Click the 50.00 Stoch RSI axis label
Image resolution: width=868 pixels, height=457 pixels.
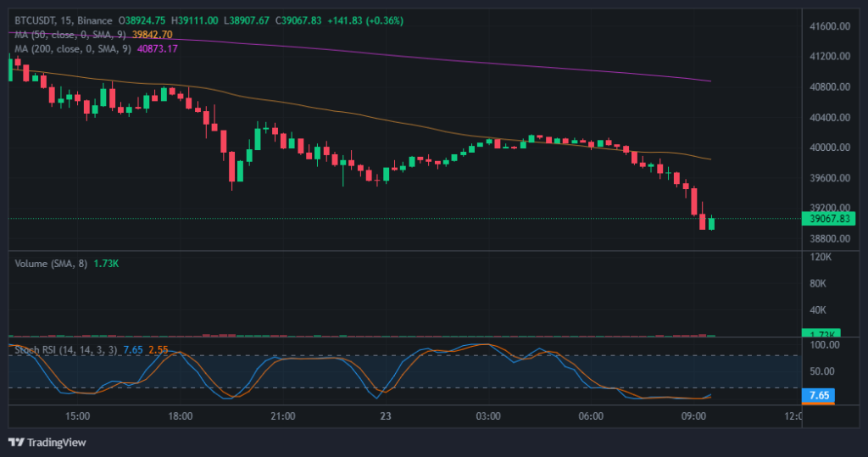click(822, 371)
